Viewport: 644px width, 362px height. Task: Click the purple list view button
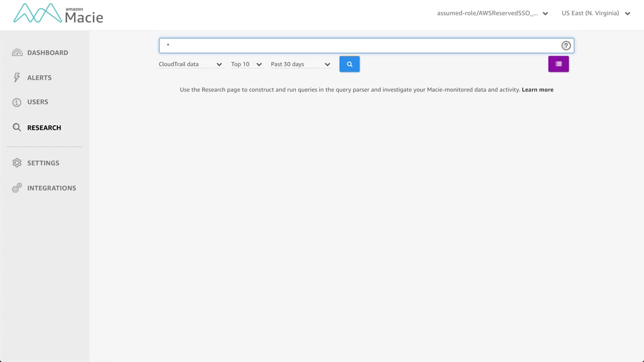pos(558,64)
